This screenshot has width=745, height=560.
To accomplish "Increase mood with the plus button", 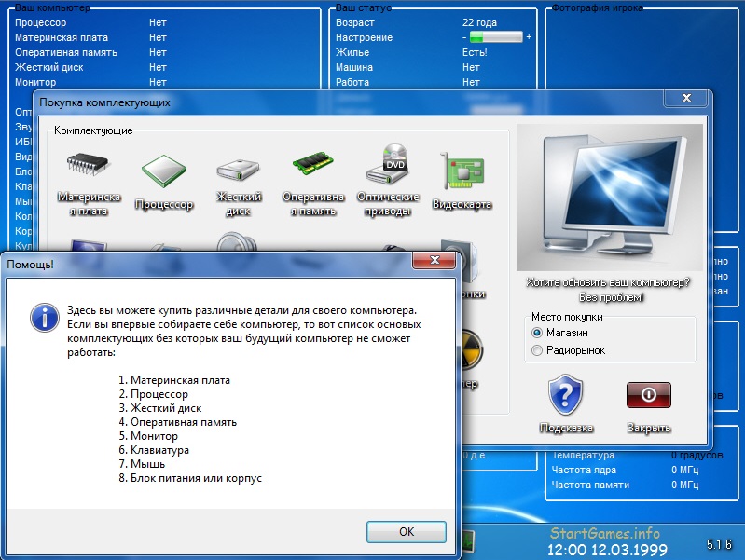I will (x=529, y=37).
